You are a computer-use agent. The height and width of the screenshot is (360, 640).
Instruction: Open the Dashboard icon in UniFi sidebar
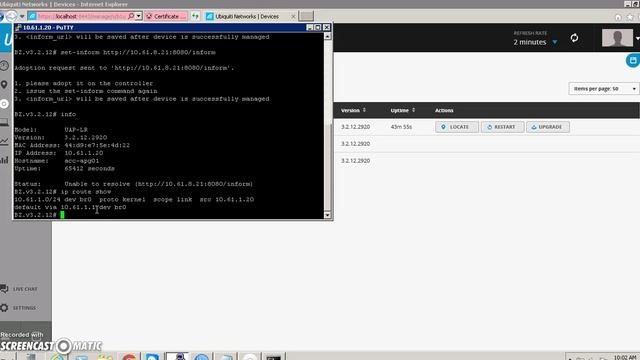[x=4, y=66]
